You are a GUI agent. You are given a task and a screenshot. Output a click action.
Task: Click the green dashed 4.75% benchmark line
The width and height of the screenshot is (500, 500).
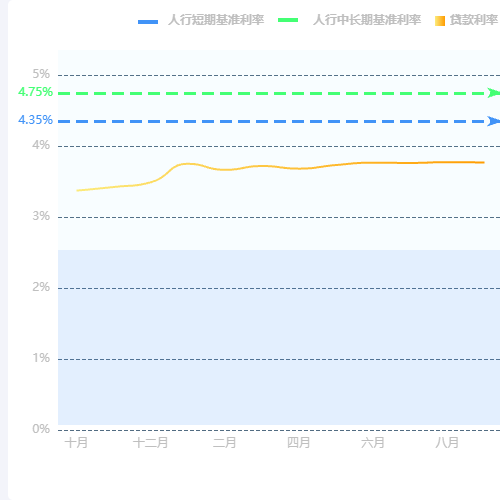click(273, 93)
